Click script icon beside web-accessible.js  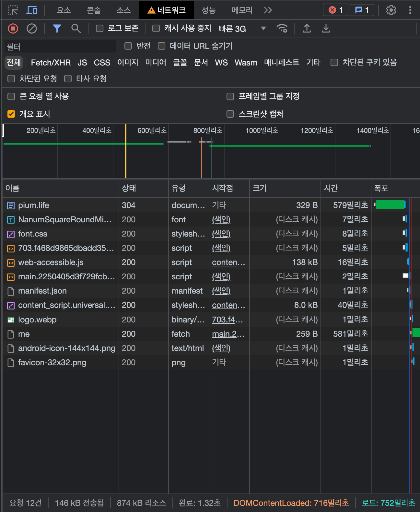(x=11, y=263)
